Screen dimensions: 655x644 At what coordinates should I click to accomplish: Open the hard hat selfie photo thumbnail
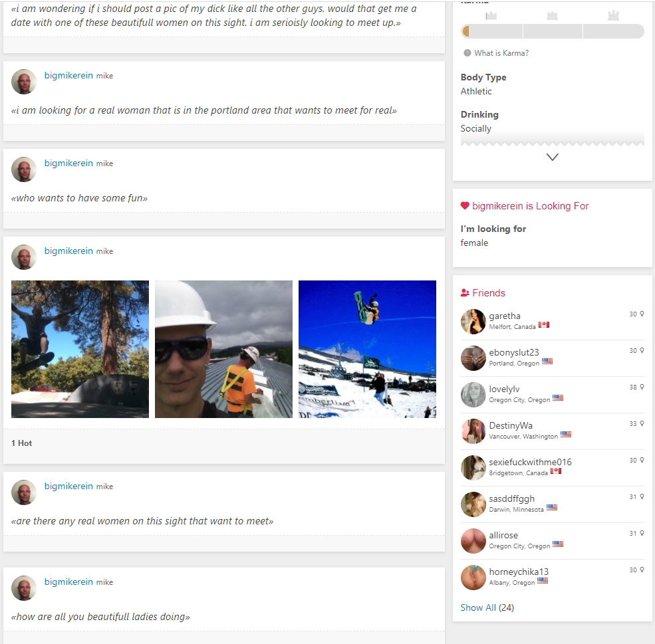223,349
